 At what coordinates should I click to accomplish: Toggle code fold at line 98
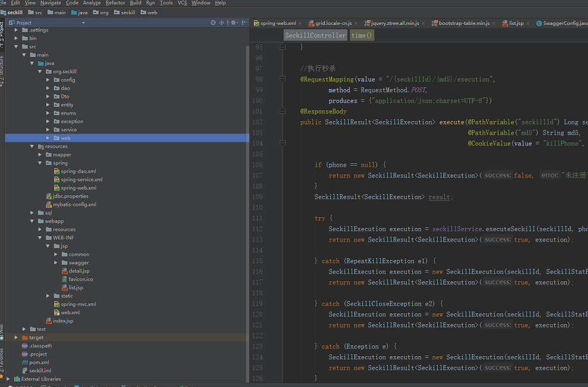(x=283, y=79)
